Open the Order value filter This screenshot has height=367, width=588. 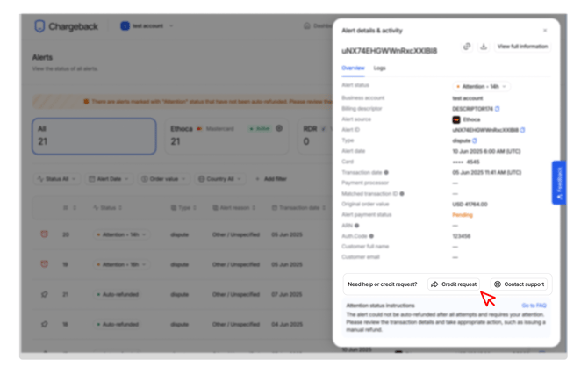163,179
